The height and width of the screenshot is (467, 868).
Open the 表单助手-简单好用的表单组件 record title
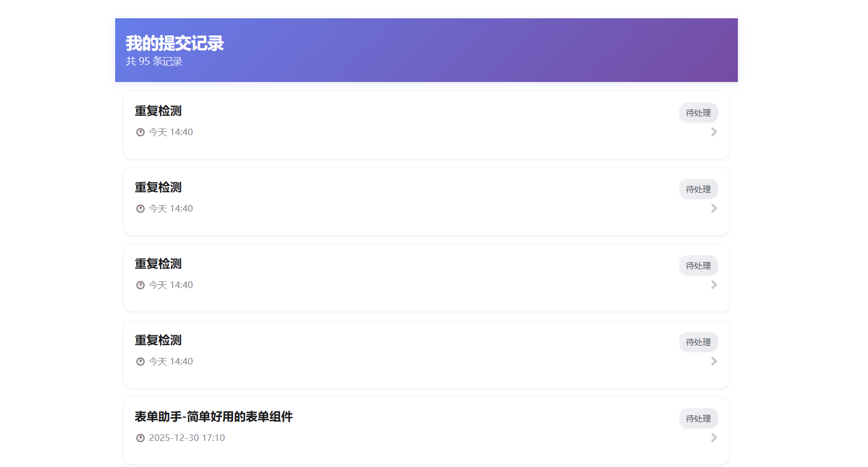tap(214, 417)
